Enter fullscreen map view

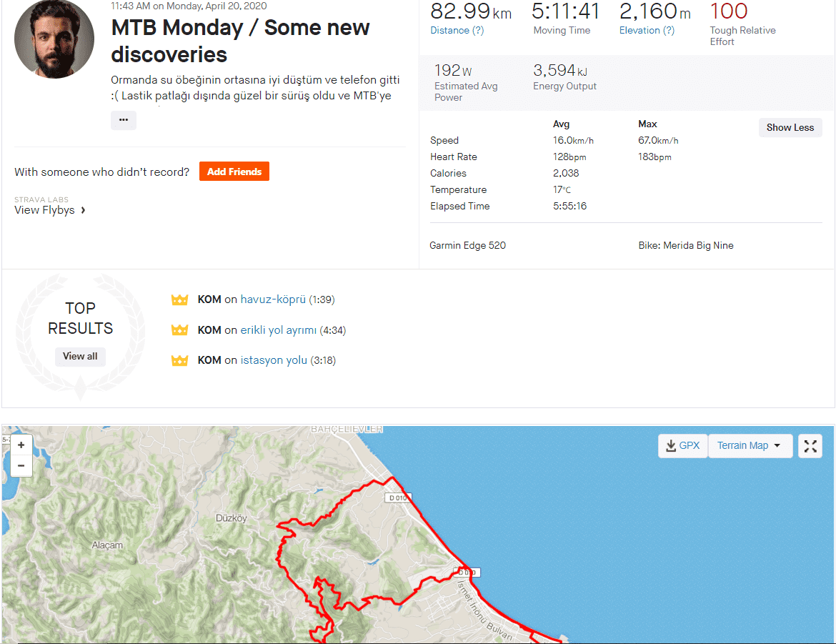810,445
